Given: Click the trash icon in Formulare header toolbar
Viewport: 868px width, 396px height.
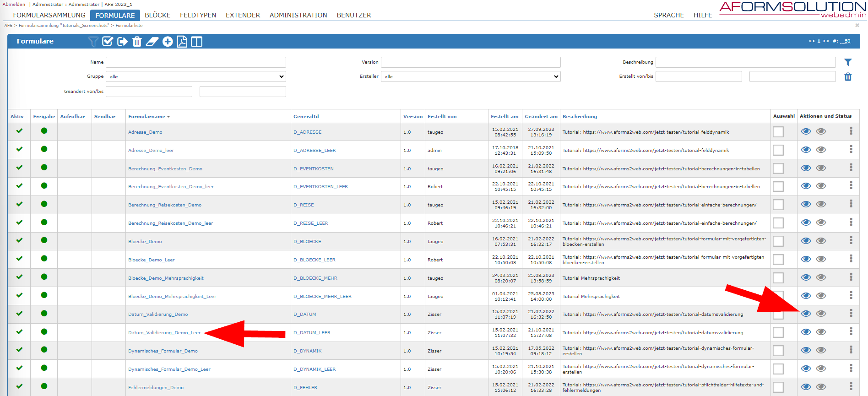Looking at the screenshot, I should [x=137, y=42].
